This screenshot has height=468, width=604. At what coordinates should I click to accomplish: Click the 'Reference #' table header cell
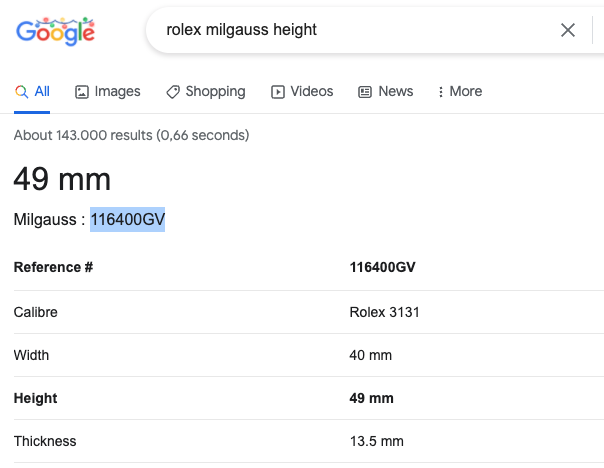tap(54, 267)
